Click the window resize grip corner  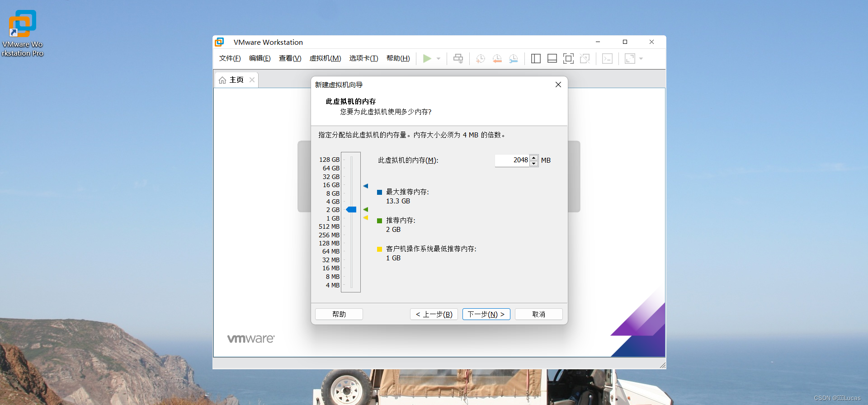click(x=662, y=365)
